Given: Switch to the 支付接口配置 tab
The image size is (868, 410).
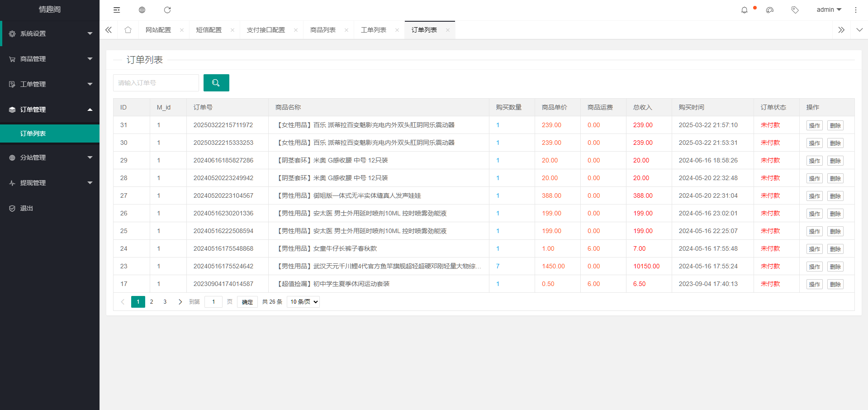Looking at the screenshot, I should coord(266,30).
